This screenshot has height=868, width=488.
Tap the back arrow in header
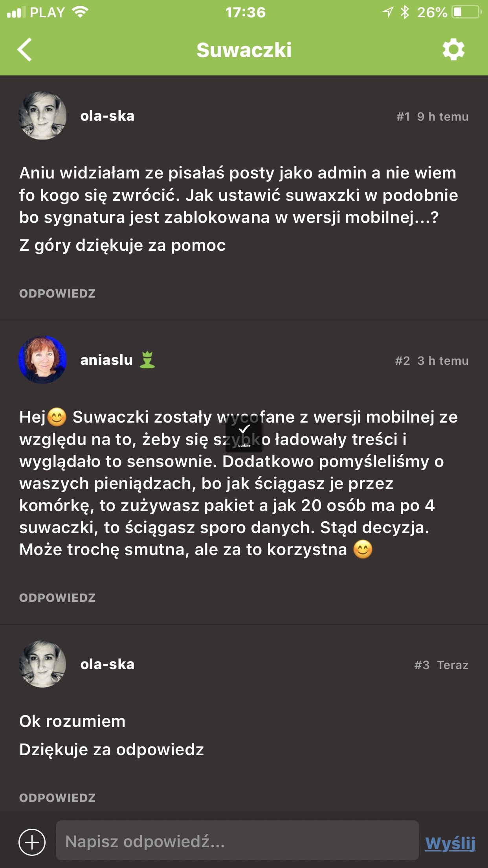pos(25,50)
